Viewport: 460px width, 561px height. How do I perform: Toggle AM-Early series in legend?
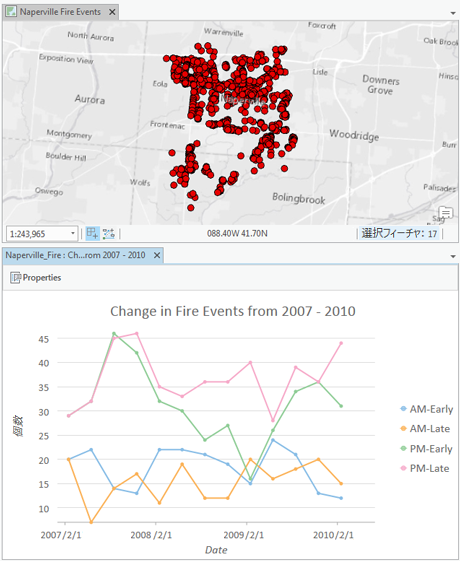pyautogui.click(x=426, y=409)
